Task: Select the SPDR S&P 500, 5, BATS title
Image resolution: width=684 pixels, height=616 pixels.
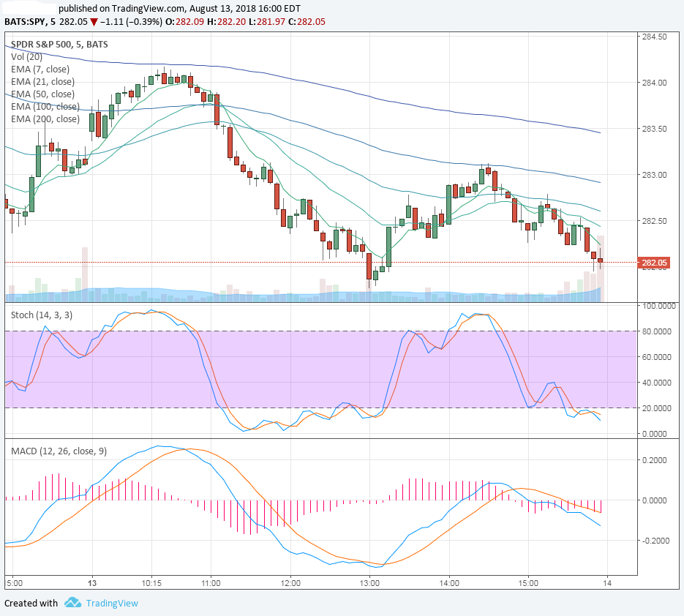Action: coord(59,44)
